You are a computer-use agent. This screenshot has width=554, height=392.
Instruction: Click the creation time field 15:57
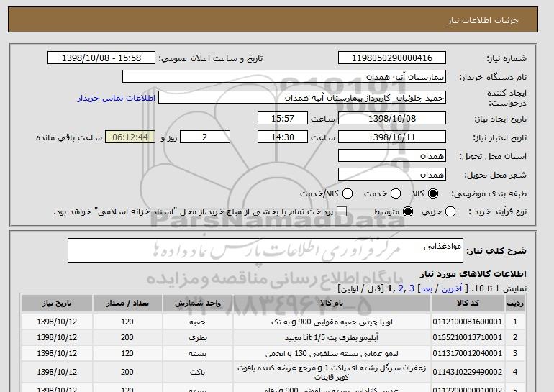pos(283,118)
